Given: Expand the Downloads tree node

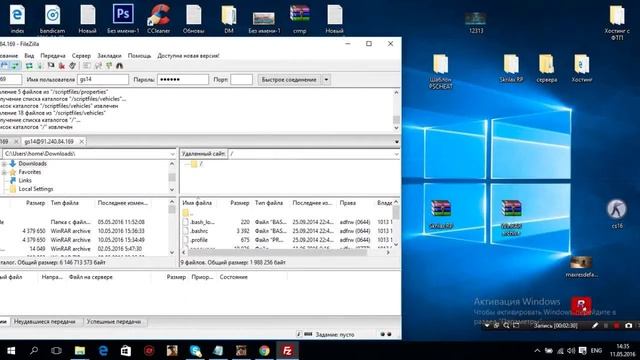Looking at the screenshot, I should (4, 164).
